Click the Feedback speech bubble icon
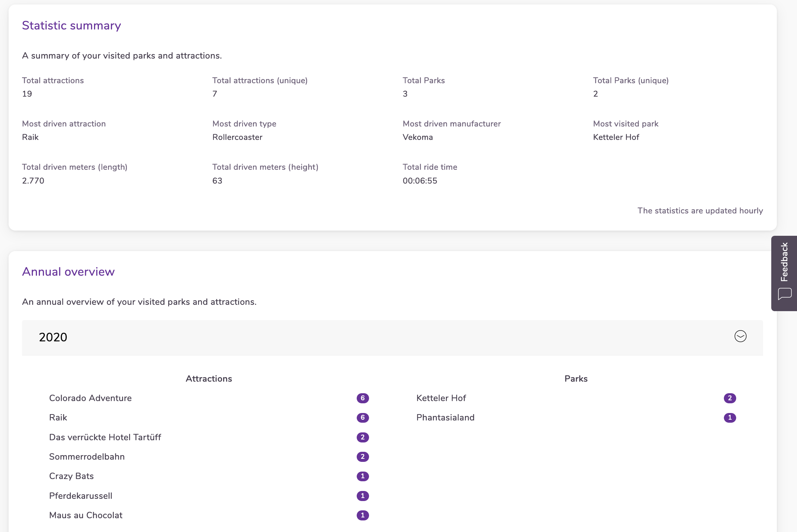 coord(785,294)
